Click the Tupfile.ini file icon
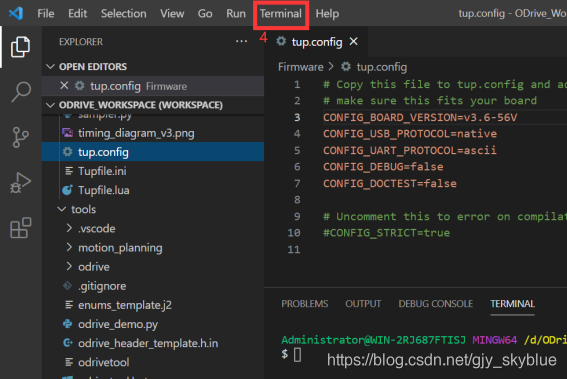Image resolution: width=567 pixels, height=379 pixels. 69,171
